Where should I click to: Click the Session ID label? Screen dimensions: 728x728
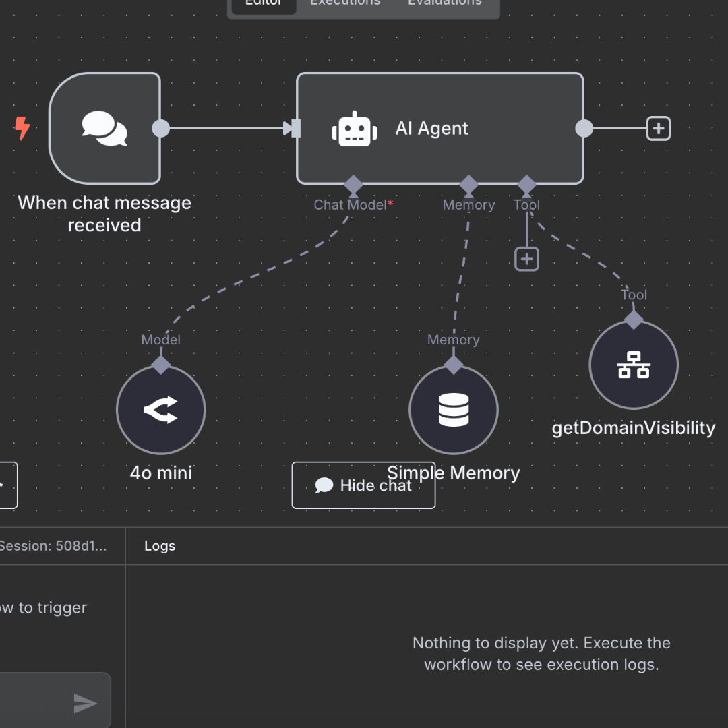(53, 546)
